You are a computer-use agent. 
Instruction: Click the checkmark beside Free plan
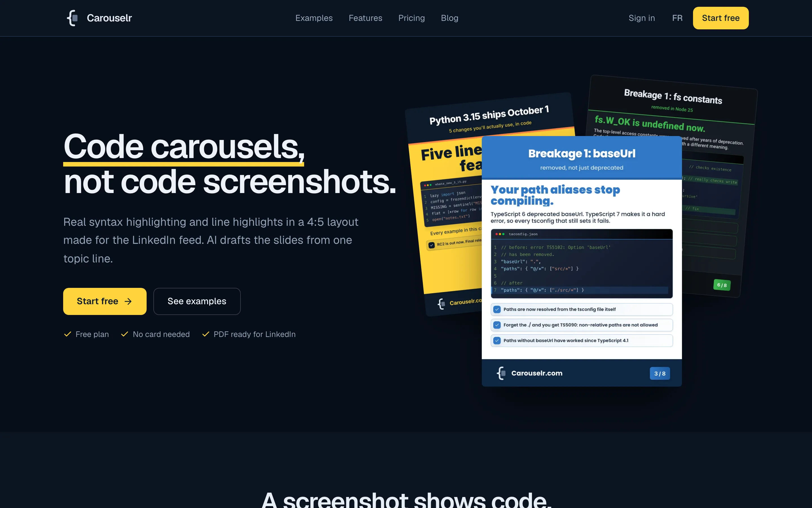pyautogui.click(x=67, y=334)
